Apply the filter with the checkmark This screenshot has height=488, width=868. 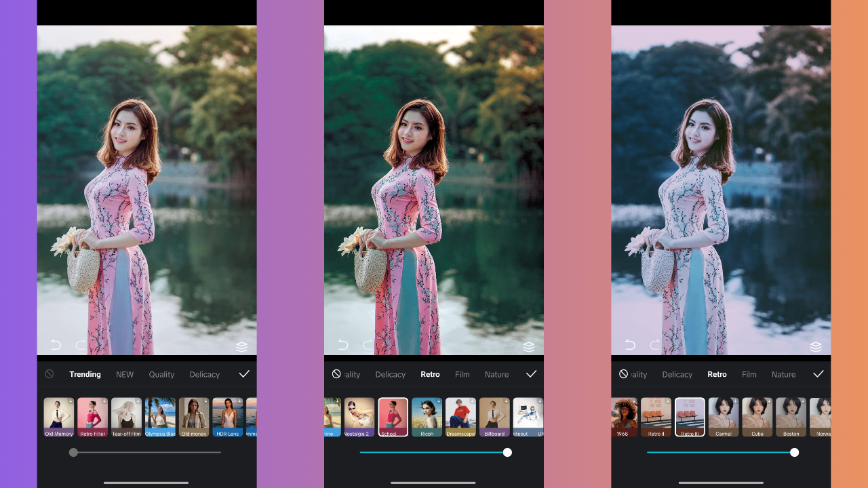tap(243, 373)
